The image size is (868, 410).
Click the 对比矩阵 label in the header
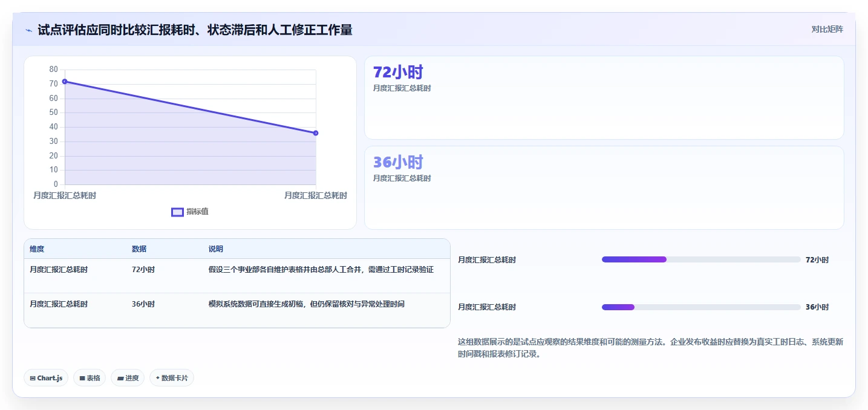[827, 29]
